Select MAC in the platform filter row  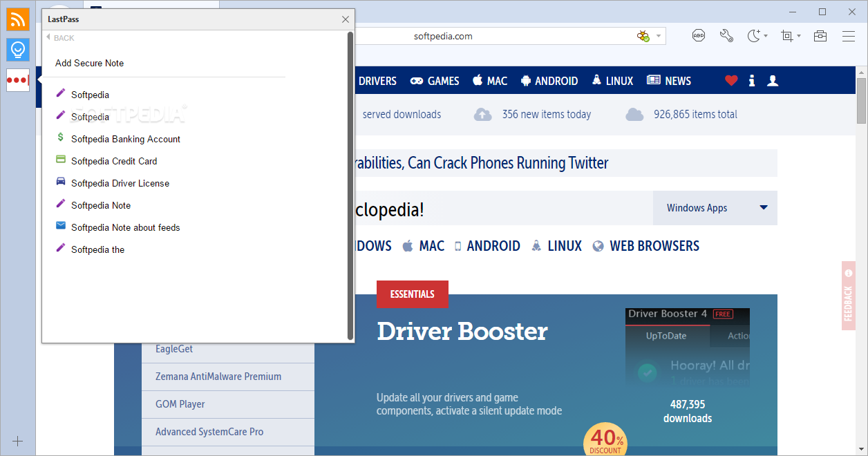(423, 246)
